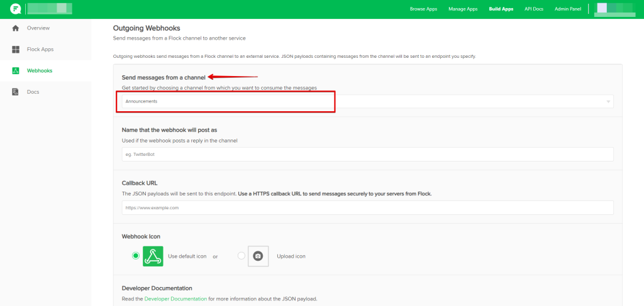Click the Webhooks sidebar icon
644x306 pixels.
(16, 70)
